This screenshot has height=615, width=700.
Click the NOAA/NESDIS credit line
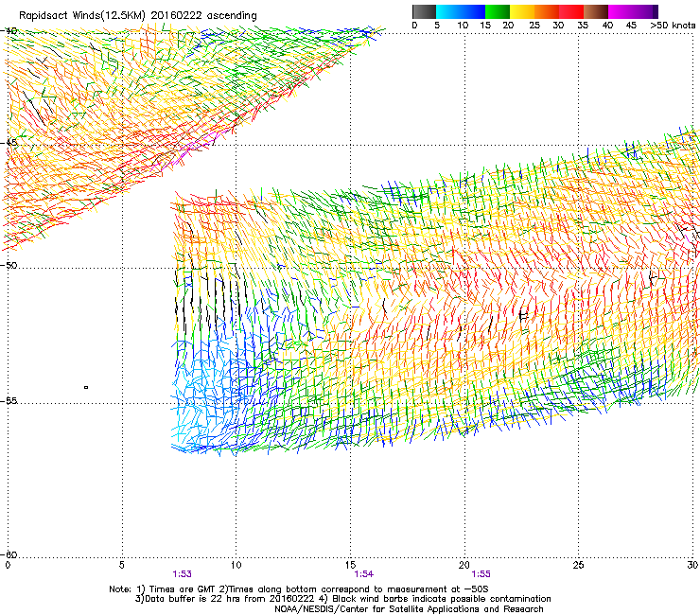pos(409,608)
